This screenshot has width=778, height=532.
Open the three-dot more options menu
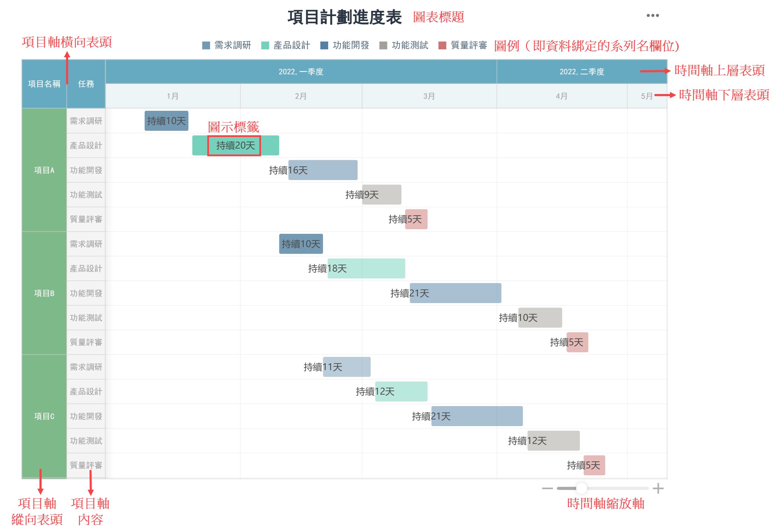652,15
